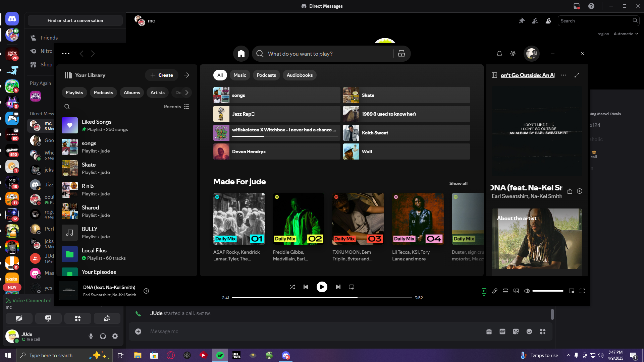Open the play queue icon
644x362 pixels.
pyautogui.click(x=505, y=291)
